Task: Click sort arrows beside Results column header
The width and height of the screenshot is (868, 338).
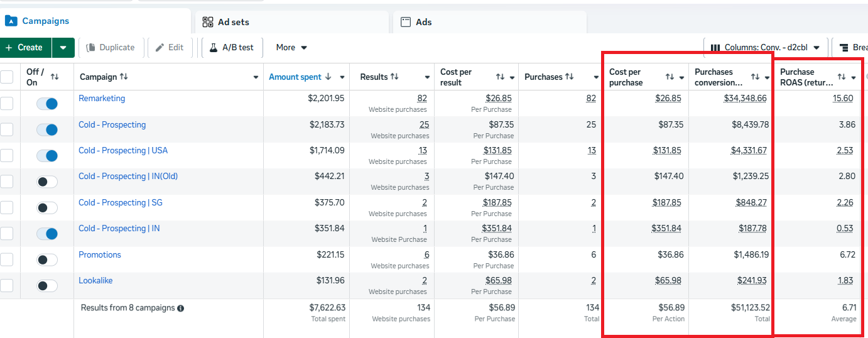Action: point(394,77)
